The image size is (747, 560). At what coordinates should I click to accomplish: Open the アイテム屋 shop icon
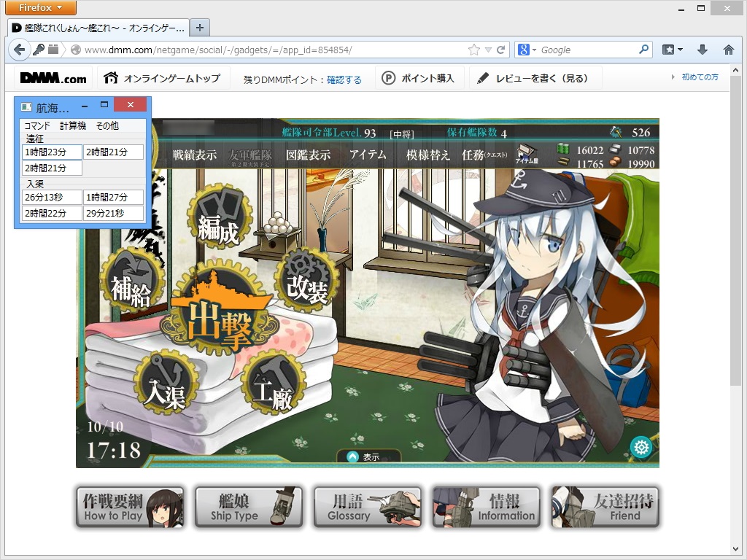coord(527,155)
